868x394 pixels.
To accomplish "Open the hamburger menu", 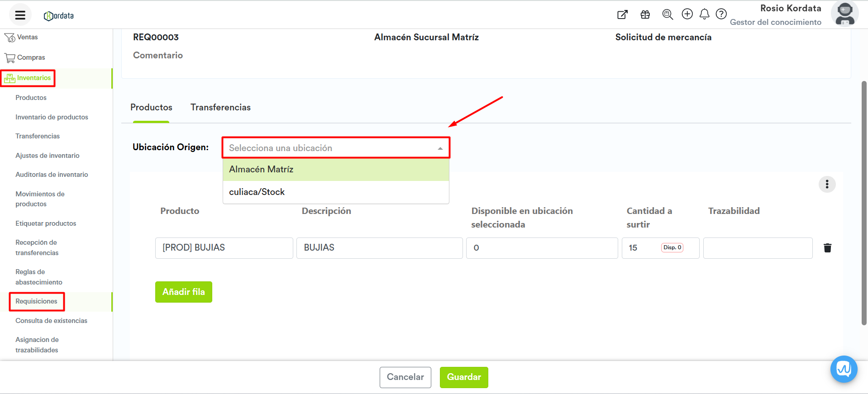I will coord(20,15).
